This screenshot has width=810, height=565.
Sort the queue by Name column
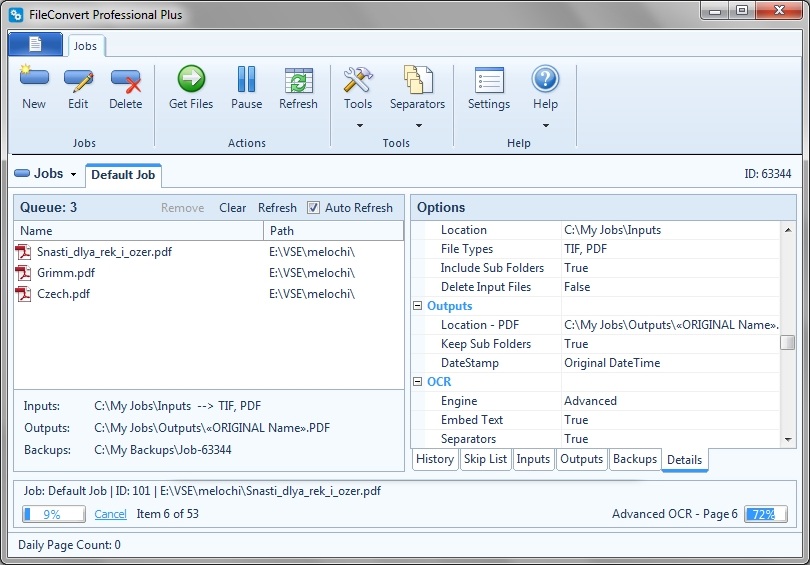pyautogui.click(x=139, y=231)
